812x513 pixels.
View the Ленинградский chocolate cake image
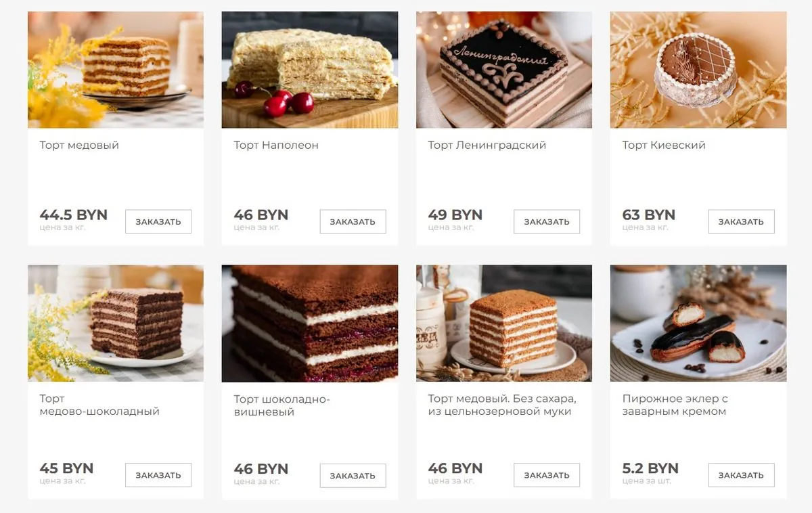(504, 70)
